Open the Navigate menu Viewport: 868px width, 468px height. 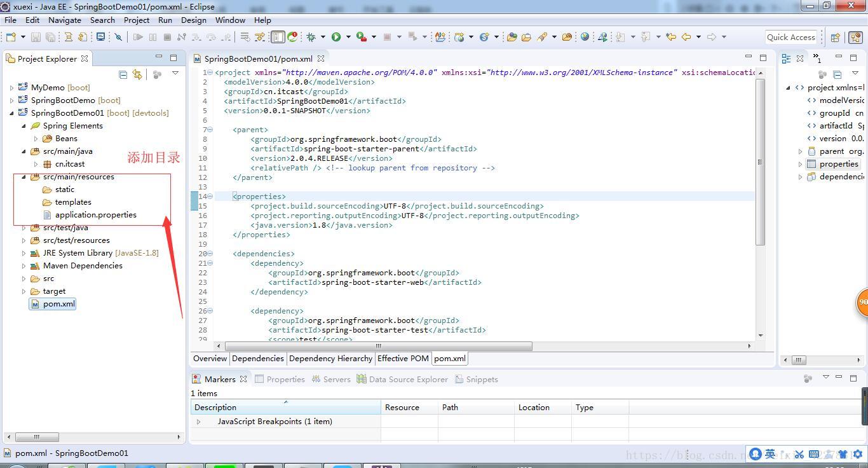click(x=64, y=20)
